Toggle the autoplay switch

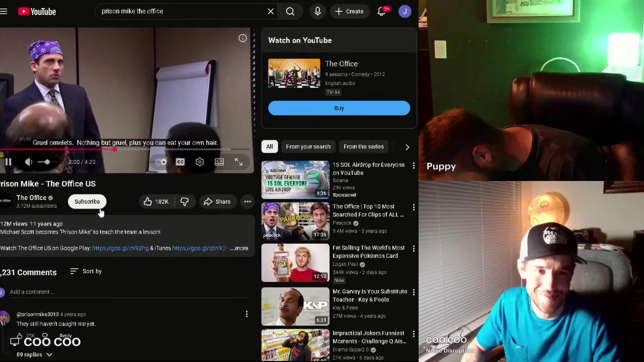[162, 162]
